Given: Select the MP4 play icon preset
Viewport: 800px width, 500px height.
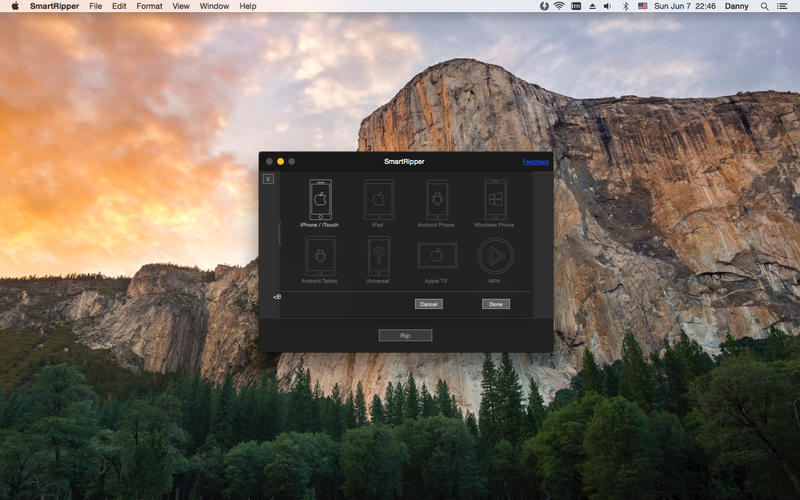Looking at the screenshot, I should (495, 256).
